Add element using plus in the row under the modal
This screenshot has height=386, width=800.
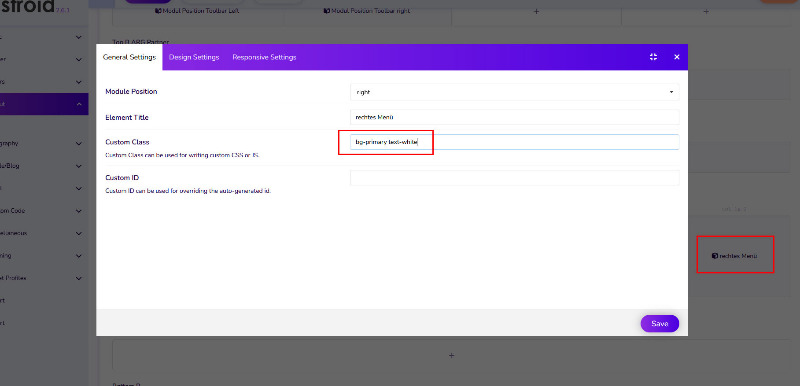point(451,355)
